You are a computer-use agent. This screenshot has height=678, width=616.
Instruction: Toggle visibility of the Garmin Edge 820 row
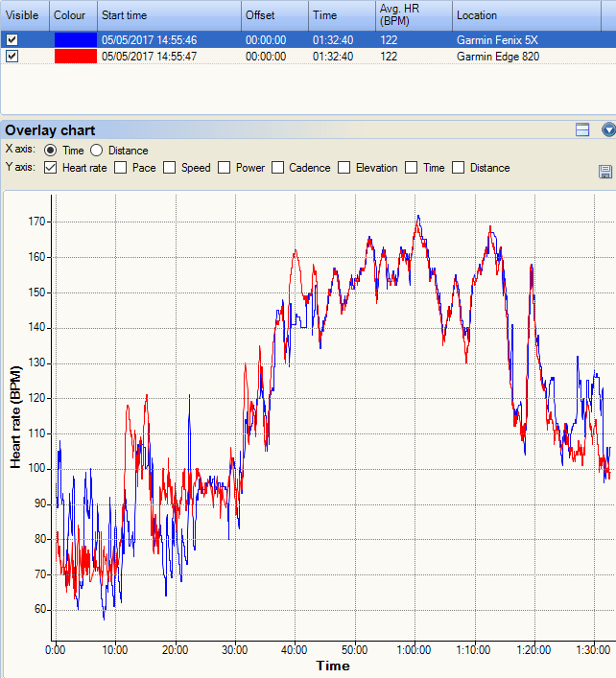point(12,57)
